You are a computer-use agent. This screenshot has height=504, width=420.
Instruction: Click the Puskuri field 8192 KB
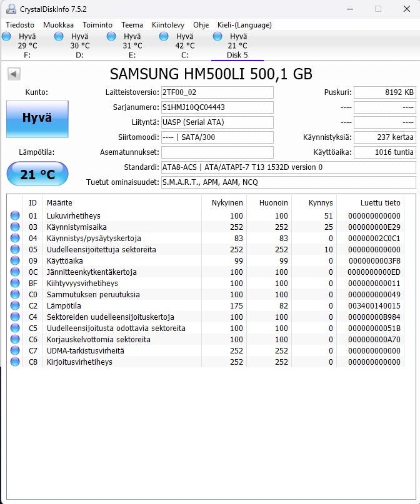[x=385, y=92]
